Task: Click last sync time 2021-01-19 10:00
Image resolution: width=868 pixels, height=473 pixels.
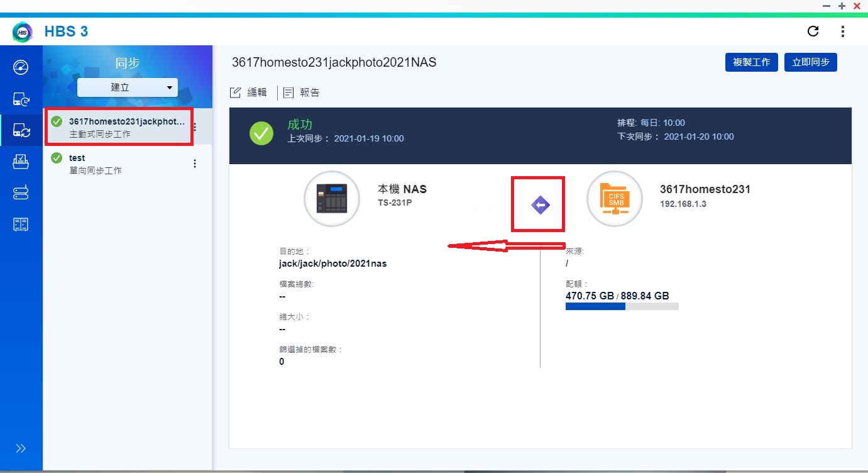Action: pos(369,138)
